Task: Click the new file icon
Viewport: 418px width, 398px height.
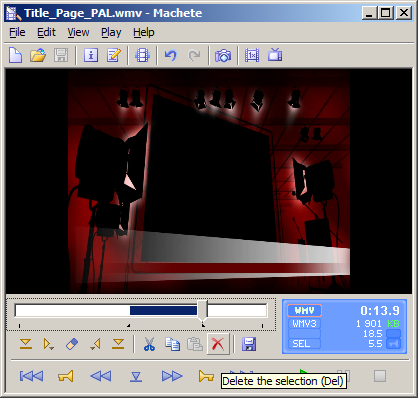Action: pos(15,55)
